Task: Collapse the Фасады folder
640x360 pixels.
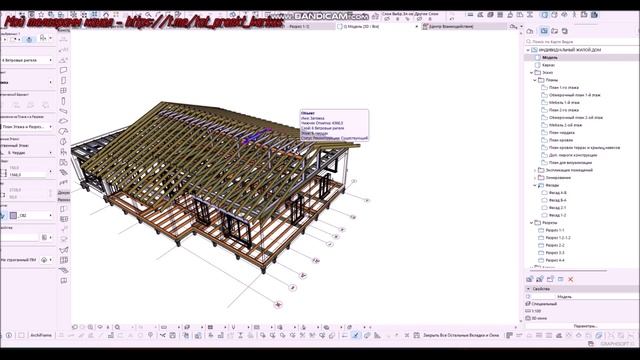Action: tap(535, 185)
